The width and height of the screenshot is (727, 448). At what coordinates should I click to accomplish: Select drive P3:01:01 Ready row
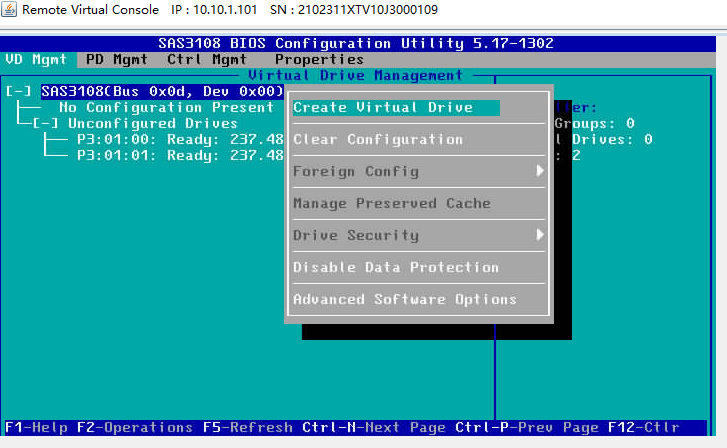[180, 155]
